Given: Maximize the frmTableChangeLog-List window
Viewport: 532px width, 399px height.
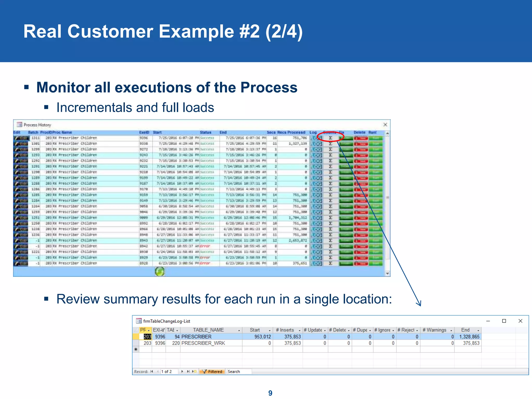Looking at the screenshot, I should [x=504, y=321].
